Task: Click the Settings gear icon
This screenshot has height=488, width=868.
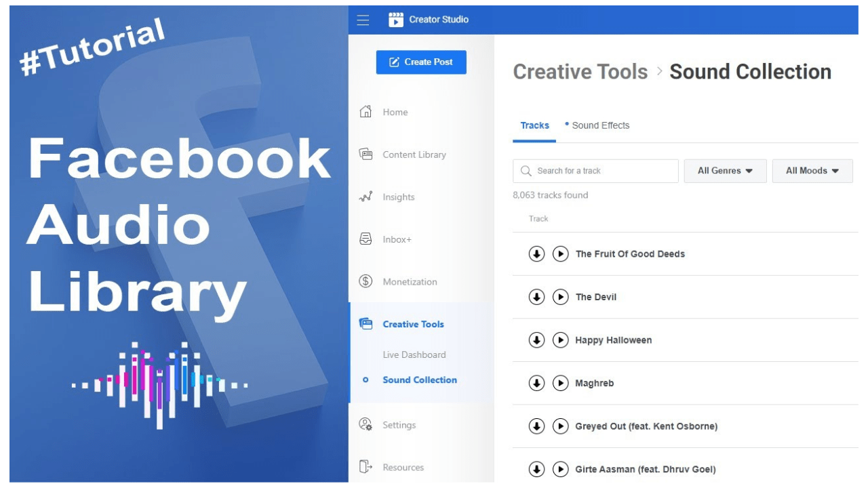Action: [366, 424]
